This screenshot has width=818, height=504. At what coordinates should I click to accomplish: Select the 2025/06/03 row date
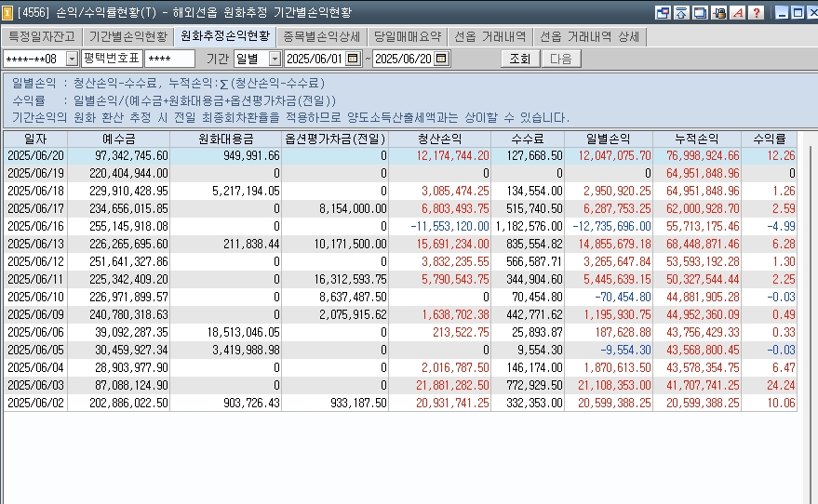[x=35, y=386]
